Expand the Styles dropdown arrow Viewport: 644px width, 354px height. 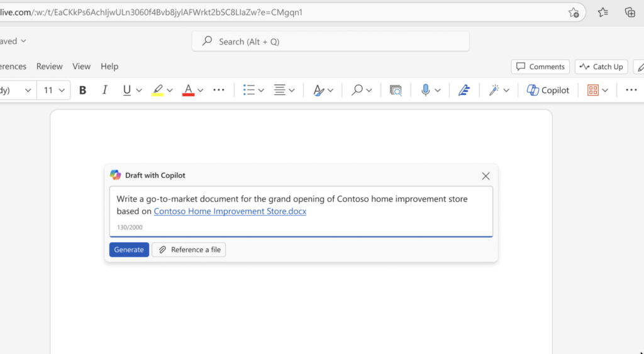pos(330,91)
